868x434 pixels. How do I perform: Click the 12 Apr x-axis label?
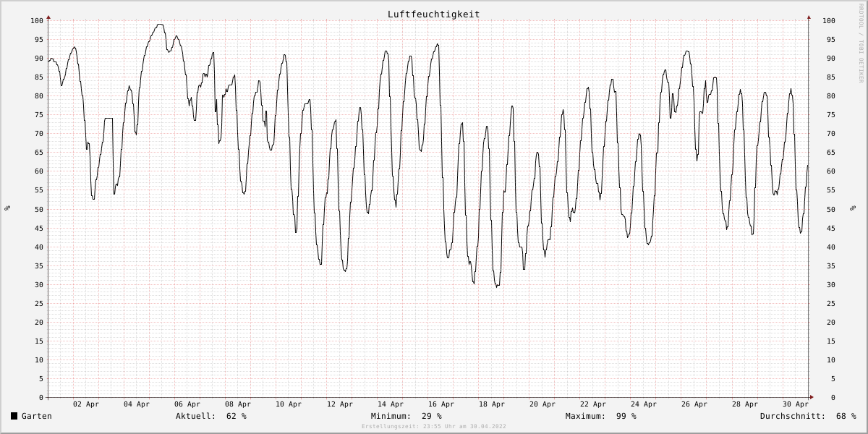coord(339,404)
